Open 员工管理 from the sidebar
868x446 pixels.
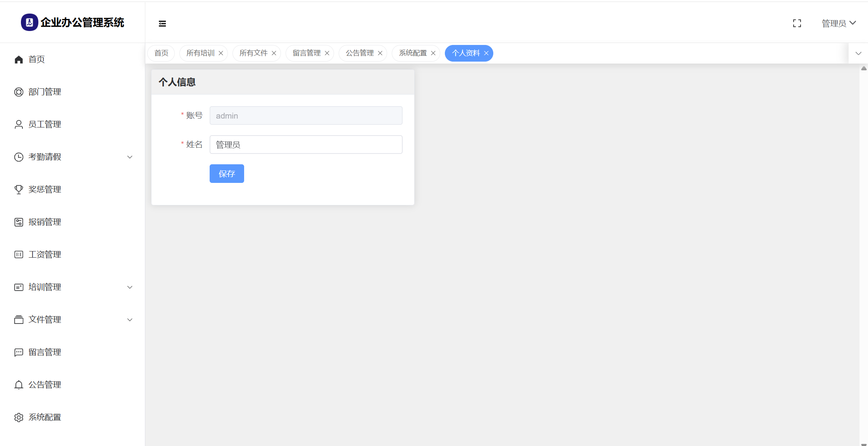45,124
